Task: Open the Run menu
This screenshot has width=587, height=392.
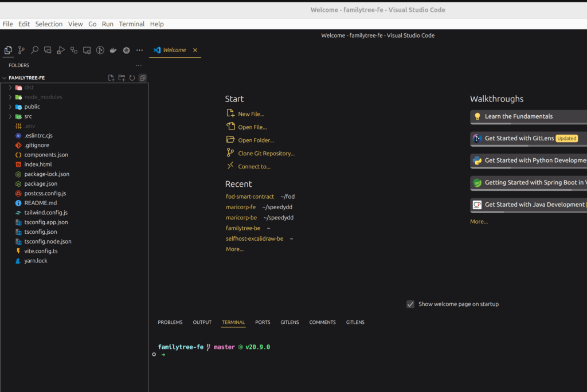Action: (107, 24)
